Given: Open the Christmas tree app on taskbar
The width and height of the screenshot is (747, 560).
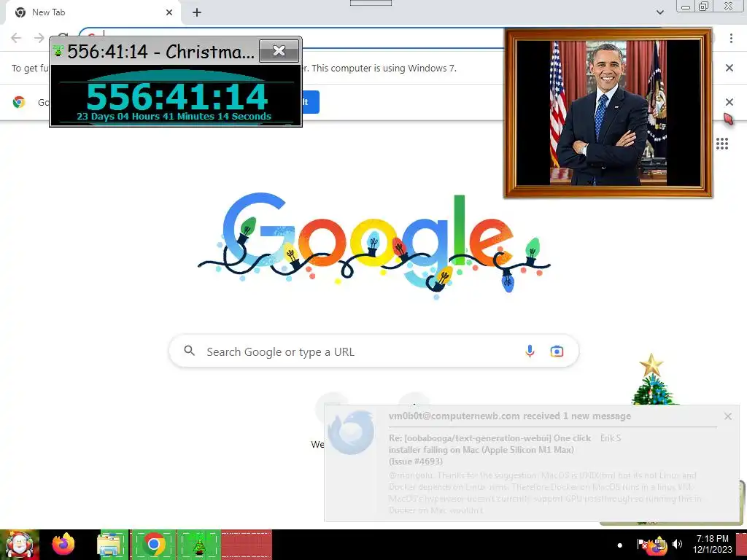Looking at the screenshot, I should pos(199,545).
